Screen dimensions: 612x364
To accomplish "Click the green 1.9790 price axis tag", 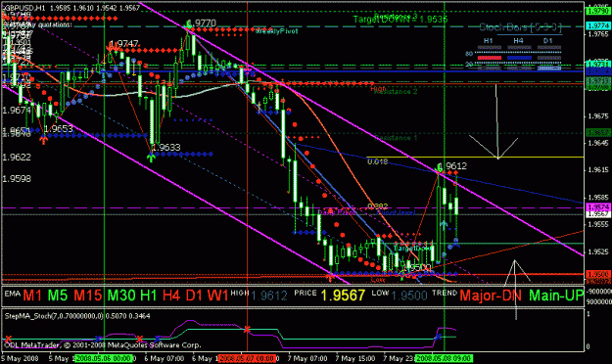I will tap(598, 12).
